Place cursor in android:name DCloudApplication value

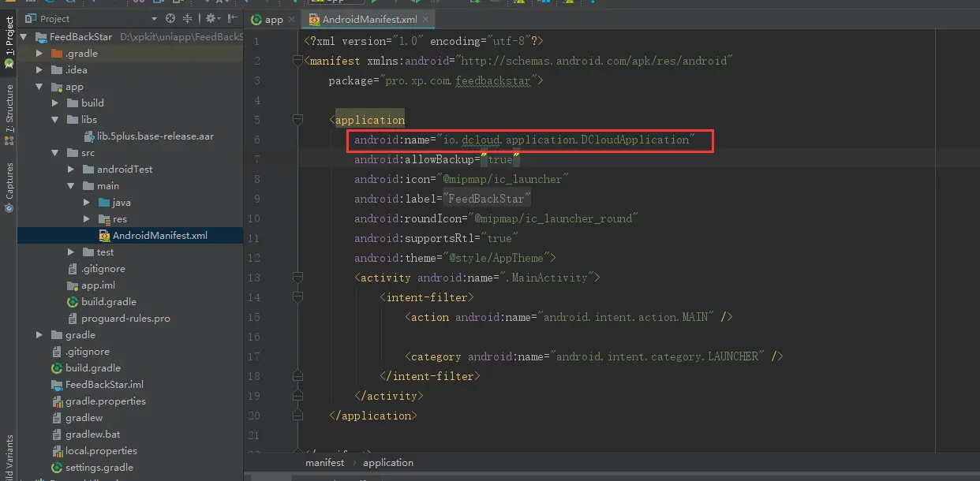click(x=566, y=140)
